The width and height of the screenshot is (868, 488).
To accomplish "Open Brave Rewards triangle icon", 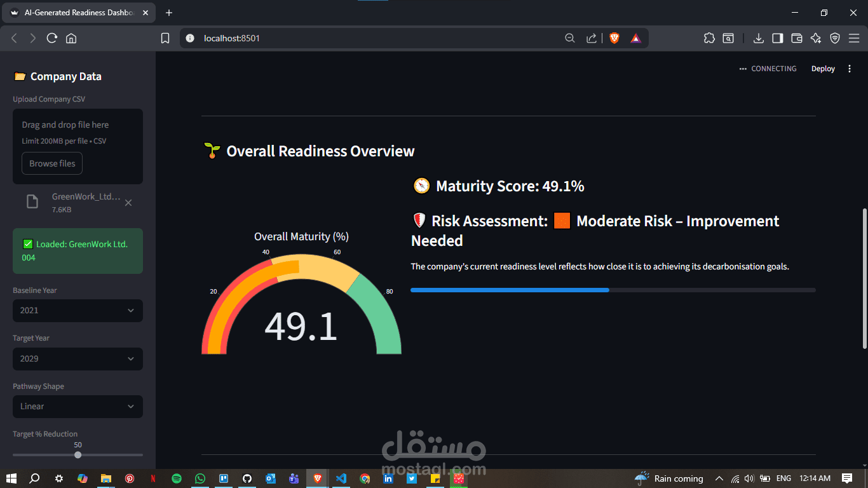I will tap(635, 38).
